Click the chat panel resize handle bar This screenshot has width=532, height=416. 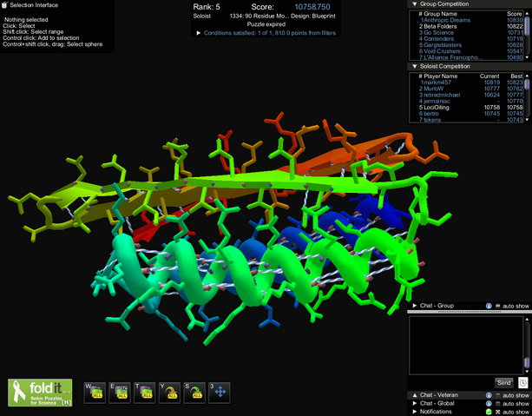click(470, 312)
